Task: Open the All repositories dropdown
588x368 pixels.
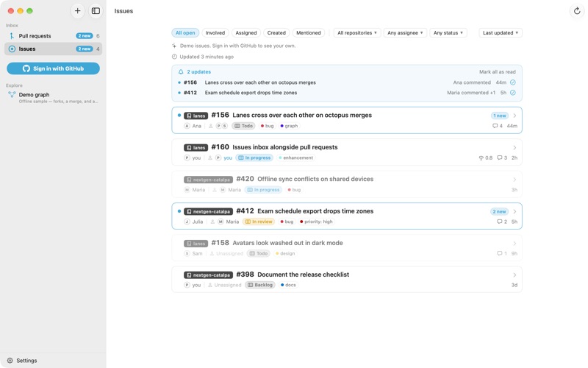Action: tap(357, 32)
